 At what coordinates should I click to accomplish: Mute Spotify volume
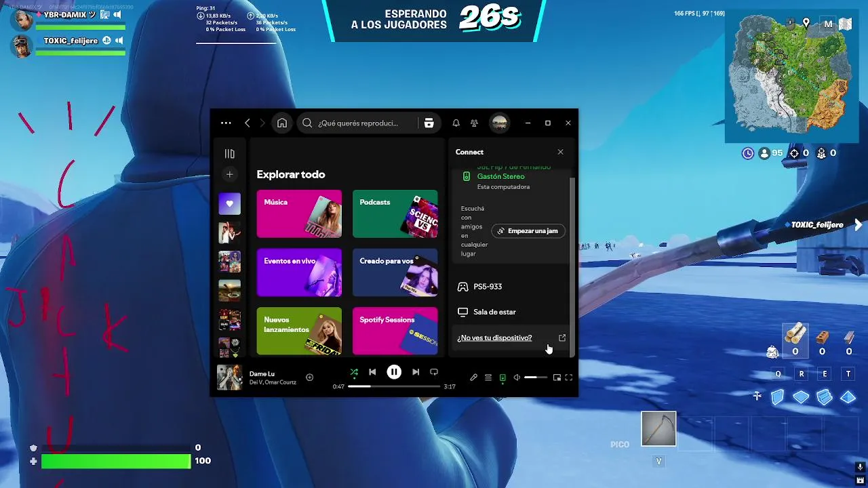[x=517, y=378]
